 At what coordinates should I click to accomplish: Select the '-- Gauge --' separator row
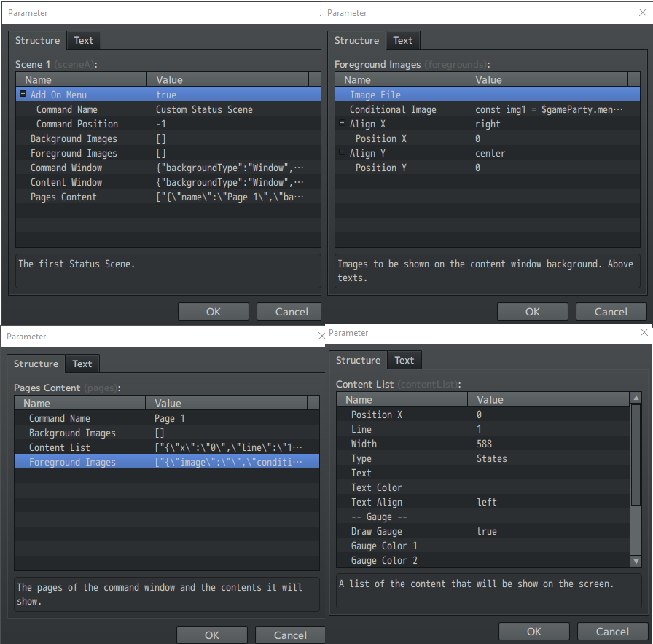coord(483,517)
